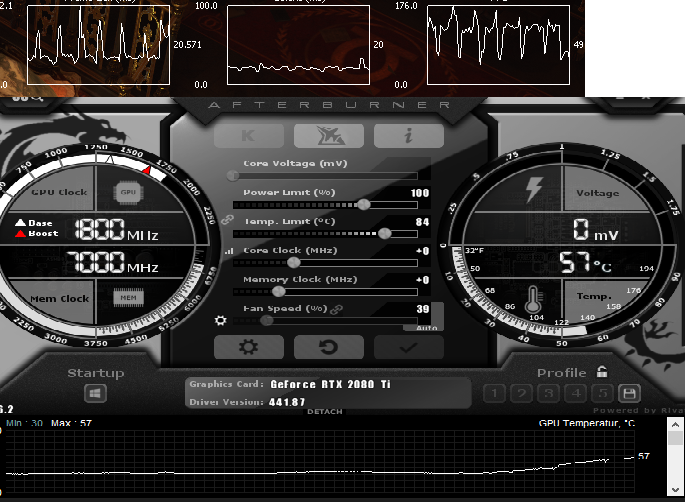
Task: Open the Core Clock curve bars icon
Action: (229, 251)
